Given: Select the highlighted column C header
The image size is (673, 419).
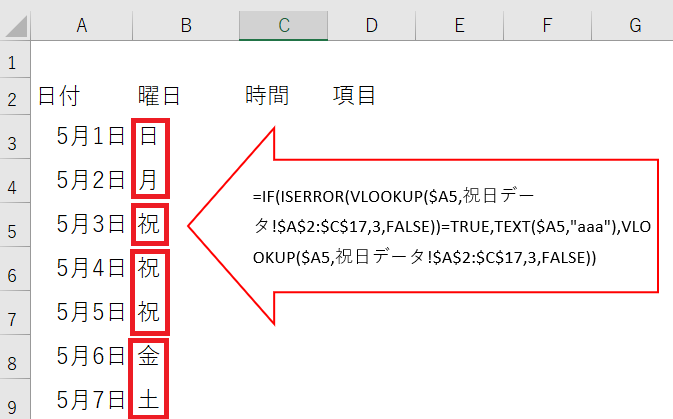Looking at the screenshot, I should tap(284, 25).
